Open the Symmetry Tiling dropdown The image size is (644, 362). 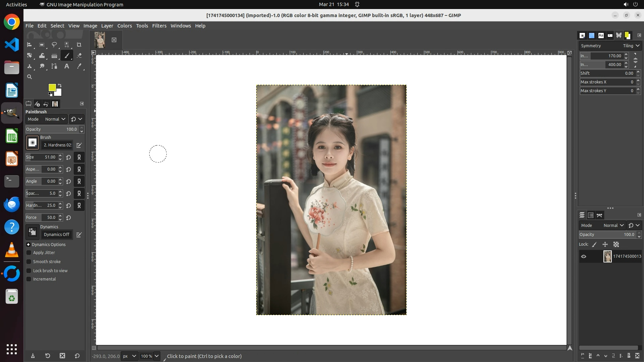tap(631, 46)
